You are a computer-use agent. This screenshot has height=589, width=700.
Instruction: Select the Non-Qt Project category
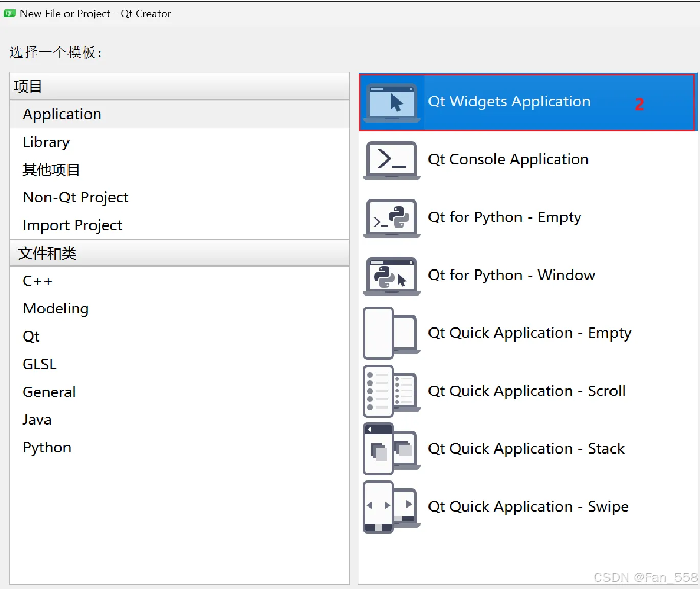tap(179, 197)
